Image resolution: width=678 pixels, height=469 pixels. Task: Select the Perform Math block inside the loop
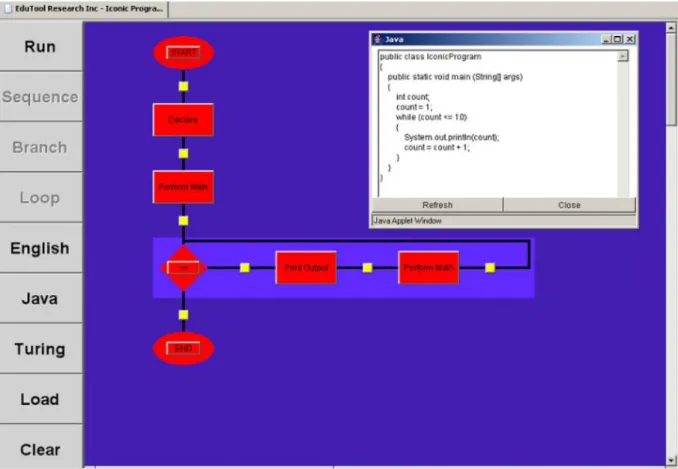tap(429, 268)
